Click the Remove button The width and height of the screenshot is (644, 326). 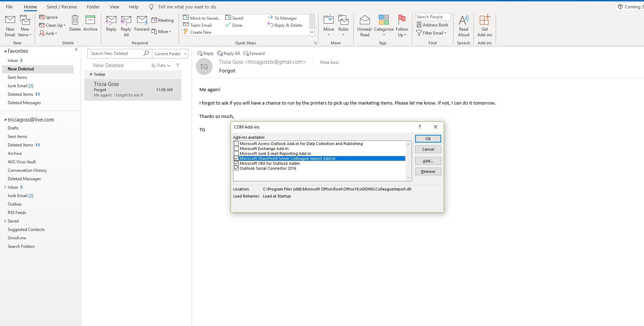pos(428,171)
